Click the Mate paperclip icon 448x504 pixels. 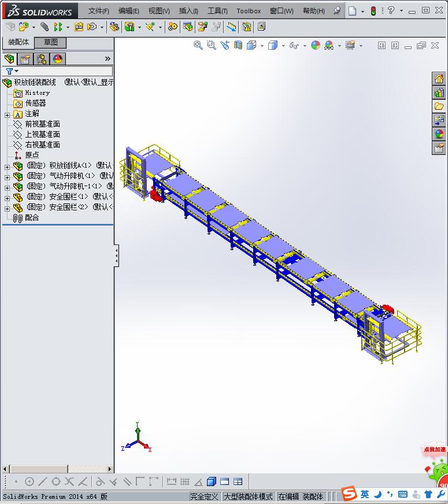click(45, 27)
